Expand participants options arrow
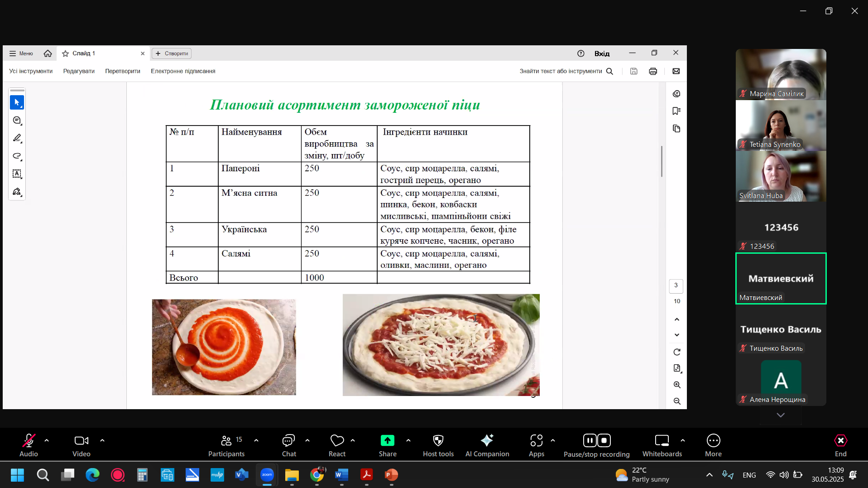The width and height of the screenshot is (868, 488). click(x=256, y=440)
